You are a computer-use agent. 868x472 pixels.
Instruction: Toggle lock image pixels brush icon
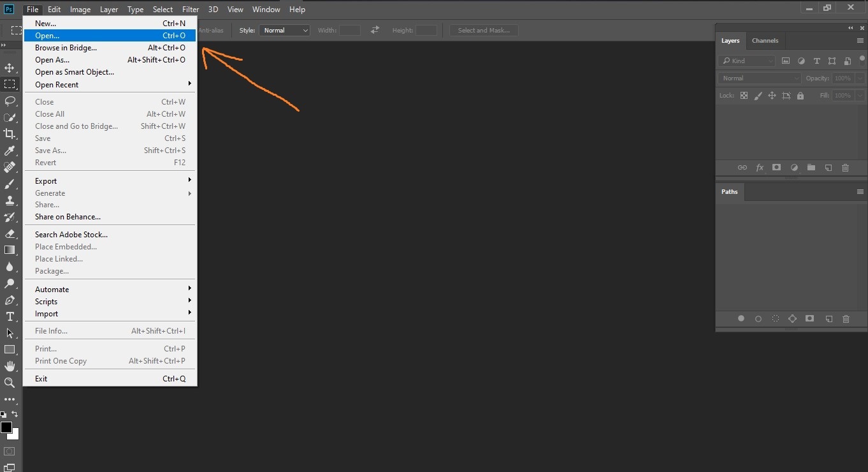(x=758, y=96)
